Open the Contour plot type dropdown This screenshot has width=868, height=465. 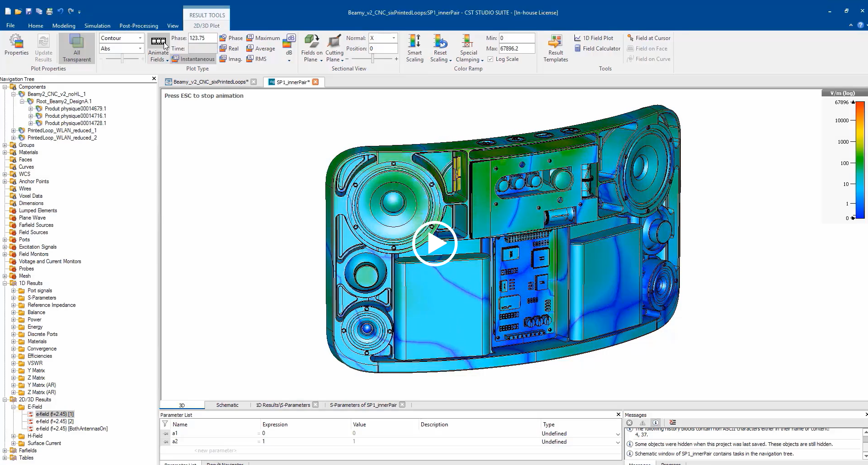pyautogui.click(x=121, y=38)
